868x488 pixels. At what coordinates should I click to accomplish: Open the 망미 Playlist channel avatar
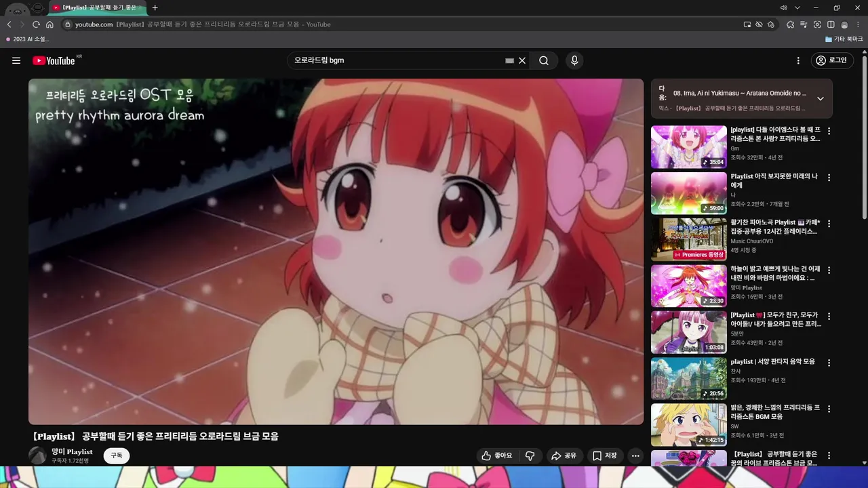point(37,455)
